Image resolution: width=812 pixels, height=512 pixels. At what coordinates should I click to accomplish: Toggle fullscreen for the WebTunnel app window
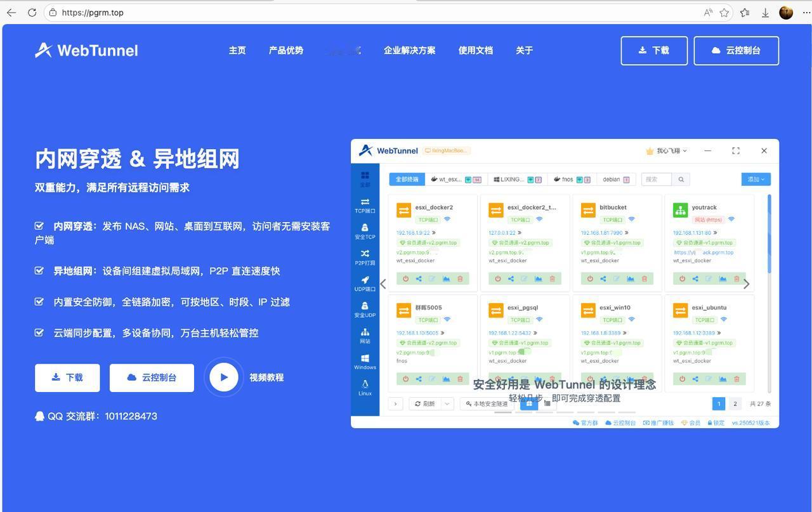click(x=736, y=150)
